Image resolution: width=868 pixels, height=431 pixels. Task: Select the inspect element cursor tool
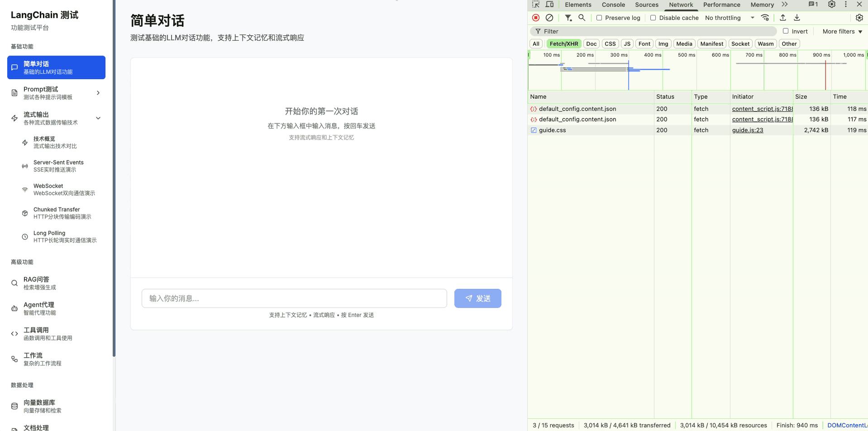click(x=535, y=5)
